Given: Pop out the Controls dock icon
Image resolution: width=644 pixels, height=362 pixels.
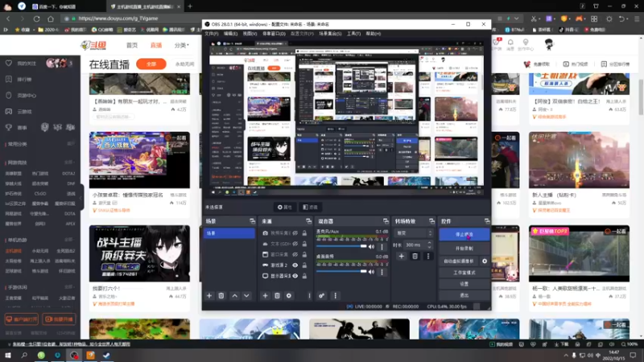Looking at the screenshot, I should click(x=487, y=221).
